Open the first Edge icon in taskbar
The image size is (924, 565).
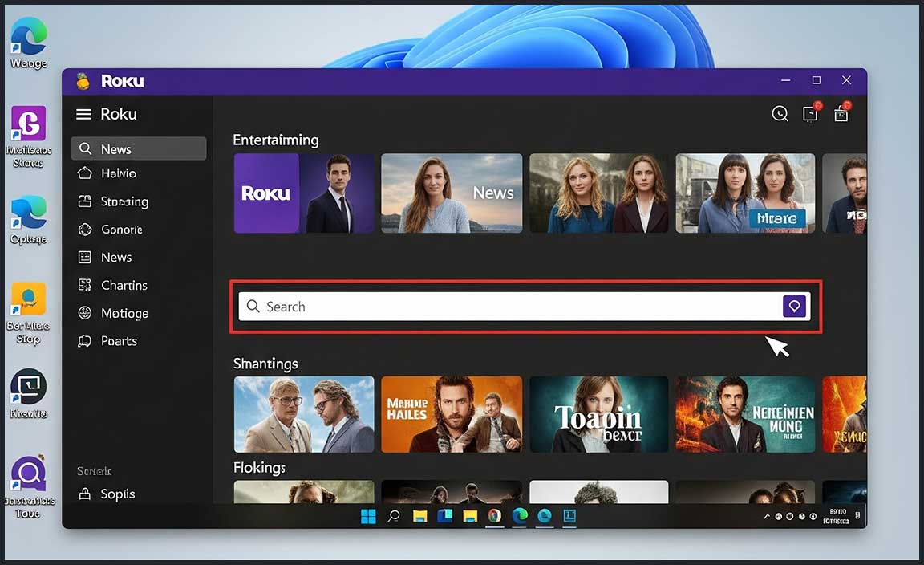pyautogui.click(x=520, y=517)
